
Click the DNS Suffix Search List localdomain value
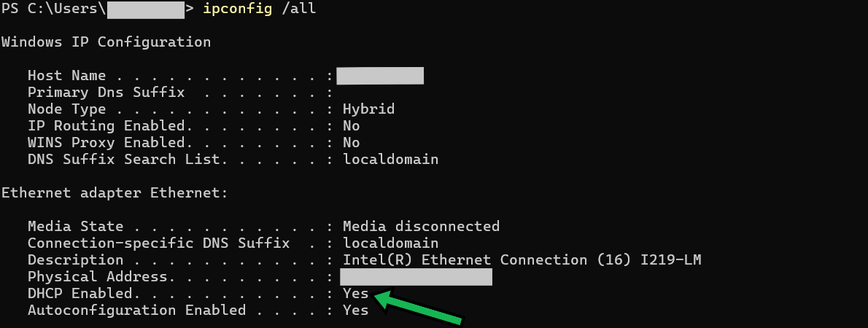pyautogui.click(x=391, y=160)
